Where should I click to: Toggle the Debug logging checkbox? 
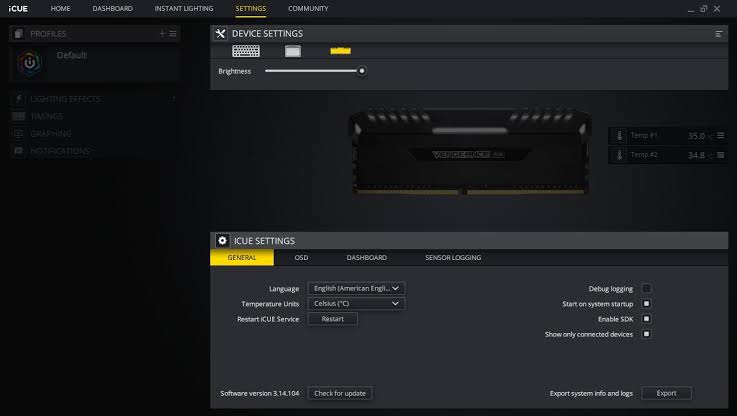tap(647, 288)
